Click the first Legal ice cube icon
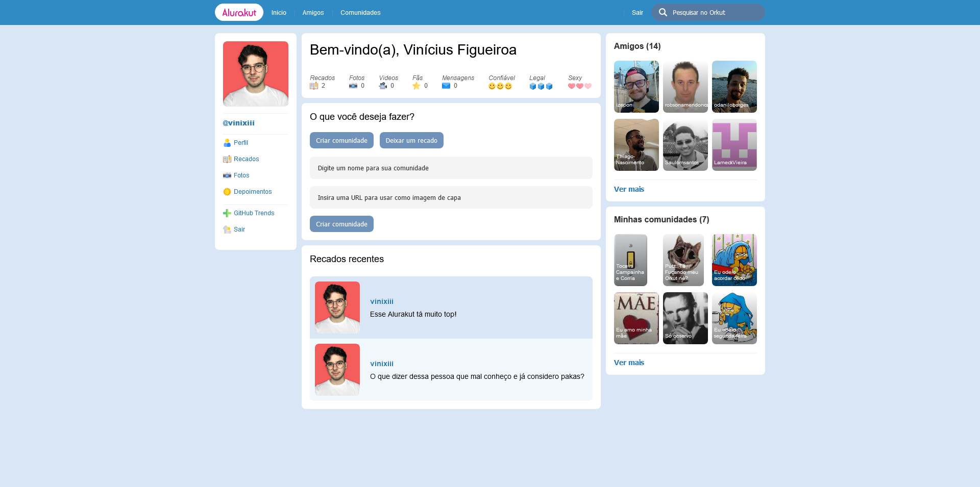The height and width of the screenshot is (487, 980). pyautogui.click(x=533, y=86)
